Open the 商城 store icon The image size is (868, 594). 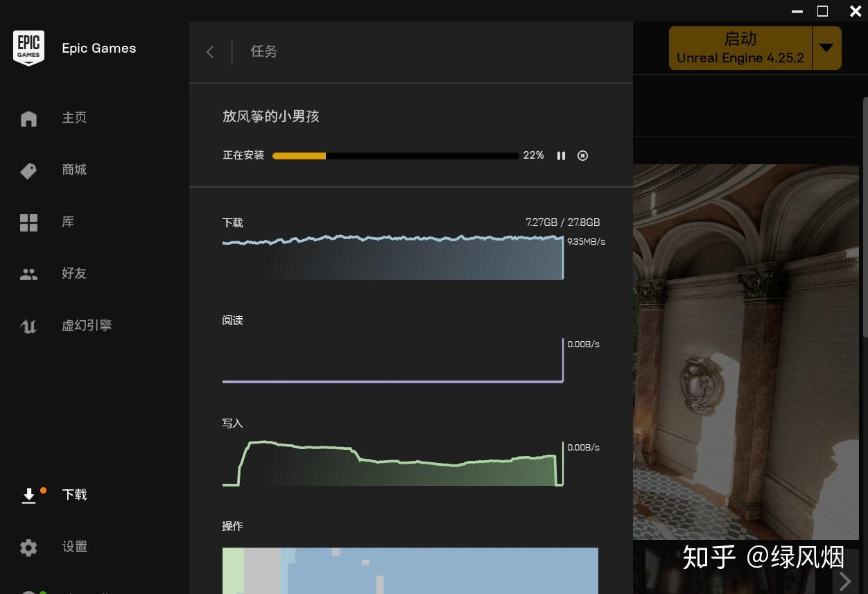[x=28, y=171]
